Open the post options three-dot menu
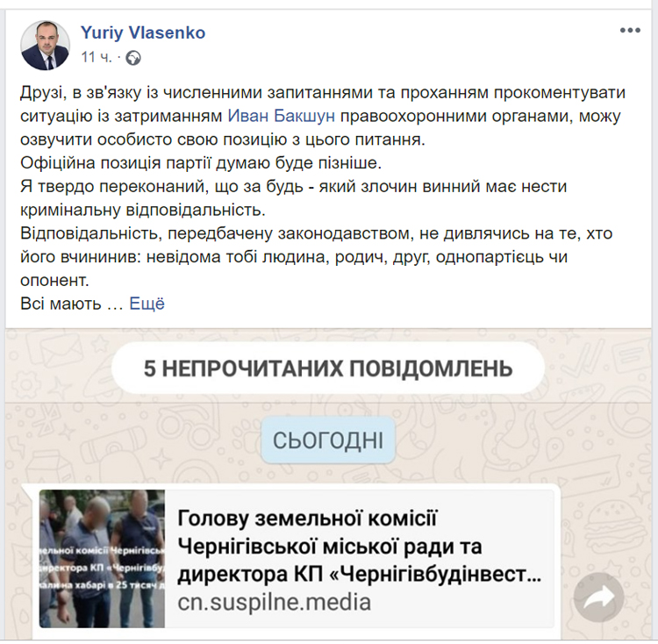Image resolution: width=658 pixels, height=644 pixels. [x=630, y=31]
